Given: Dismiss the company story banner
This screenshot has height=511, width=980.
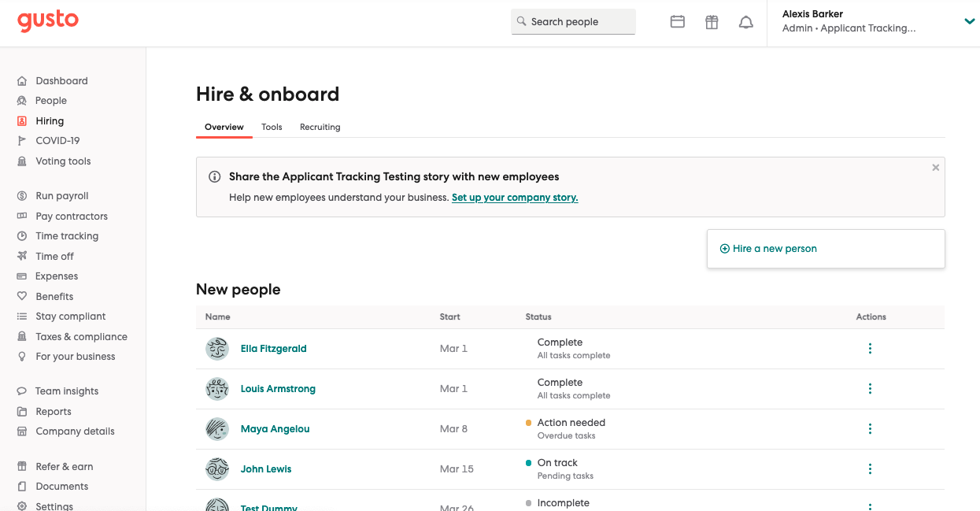Looking at the screenshot, I should coord(935,168).
